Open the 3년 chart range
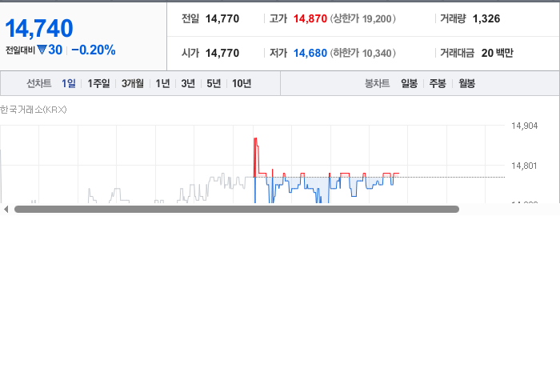 pos(188,83)
